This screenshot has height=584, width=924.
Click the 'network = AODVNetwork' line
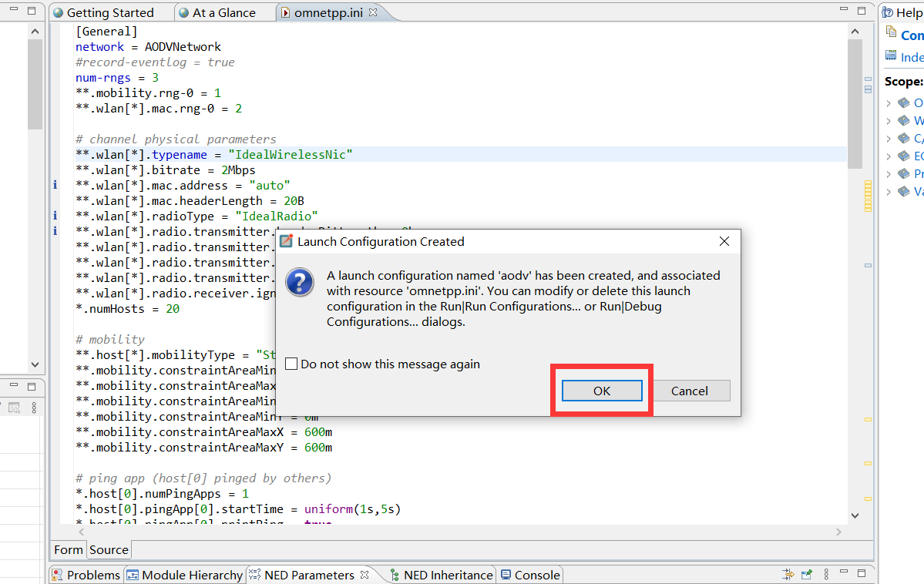coord(148,46)
